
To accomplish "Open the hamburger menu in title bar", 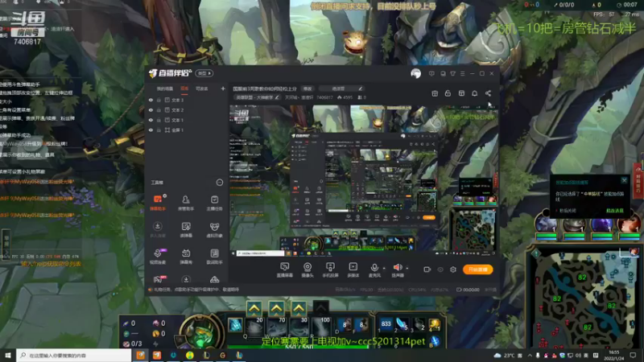I will coord(462,73).
